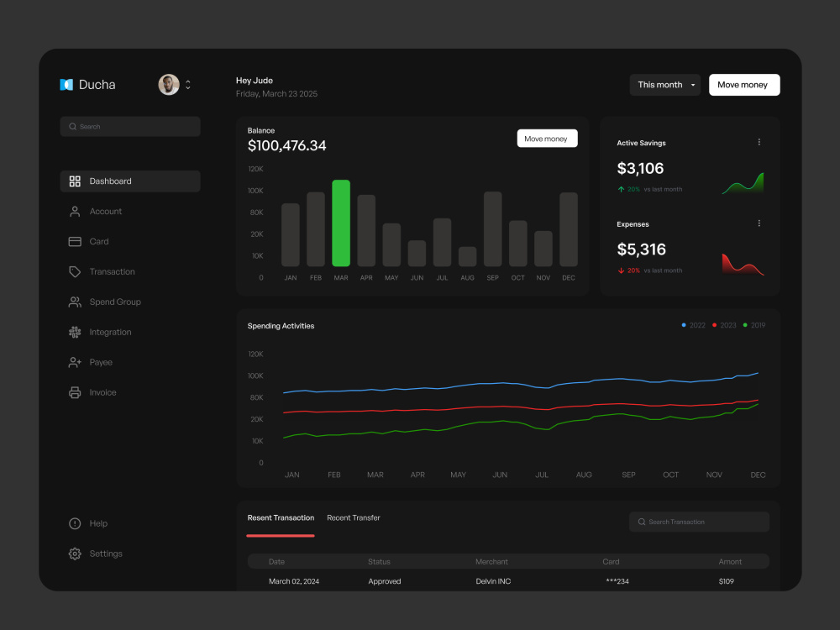Click the magnifier icon in sidebar search

[x=73, y=127]
